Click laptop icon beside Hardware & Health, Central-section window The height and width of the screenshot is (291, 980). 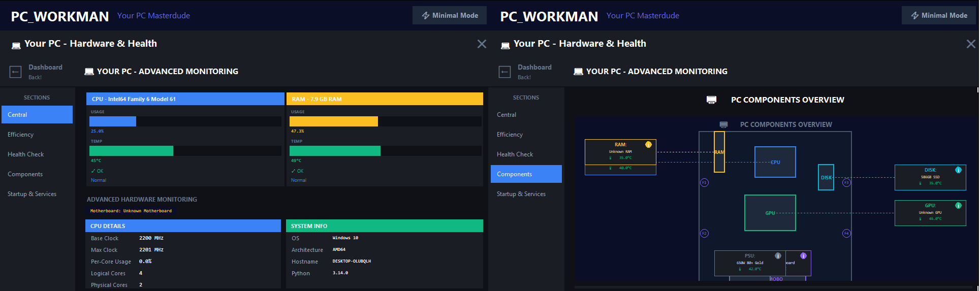point(16,46)
